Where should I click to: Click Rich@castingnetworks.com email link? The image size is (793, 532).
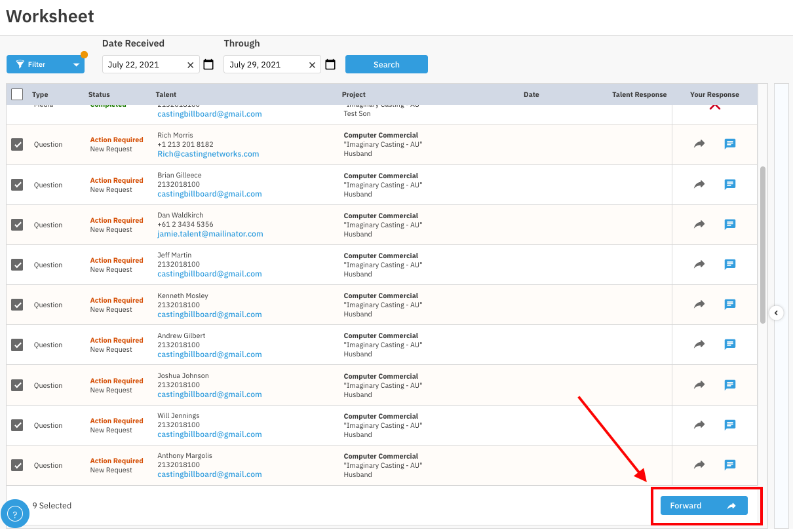[x=208, y=154]
